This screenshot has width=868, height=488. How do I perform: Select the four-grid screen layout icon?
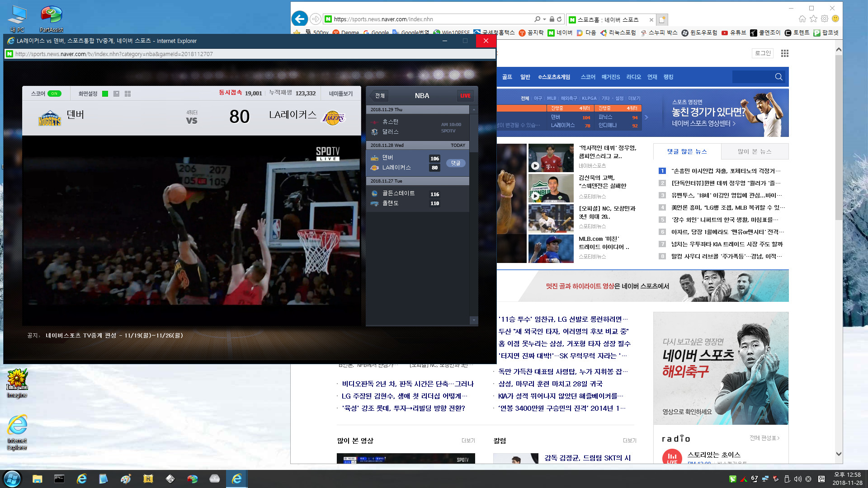128,94
